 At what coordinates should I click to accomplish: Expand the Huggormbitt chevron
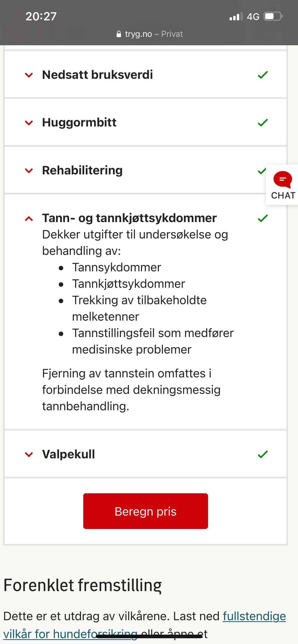[x=29, y=123]
